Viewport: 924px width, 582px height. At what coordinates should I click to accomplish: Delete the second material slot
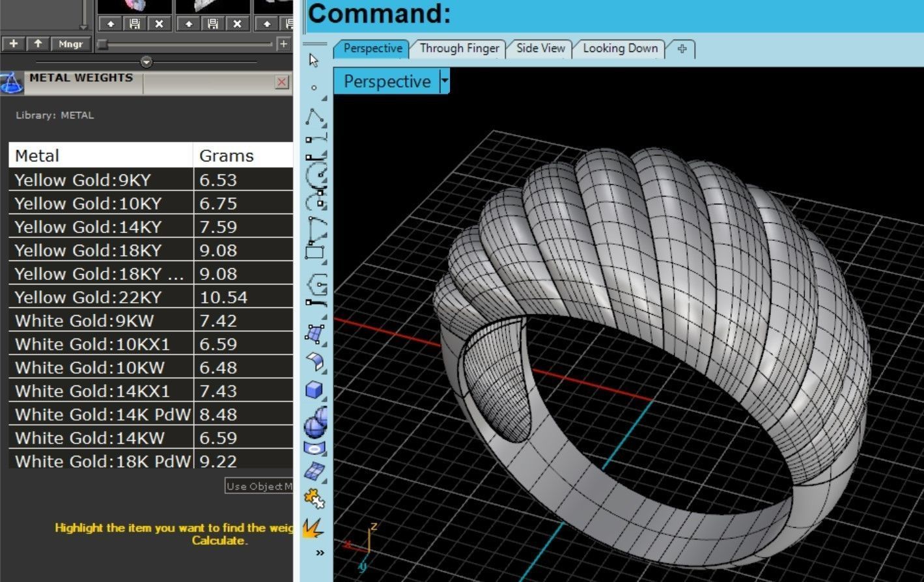(x=237, y=24)
